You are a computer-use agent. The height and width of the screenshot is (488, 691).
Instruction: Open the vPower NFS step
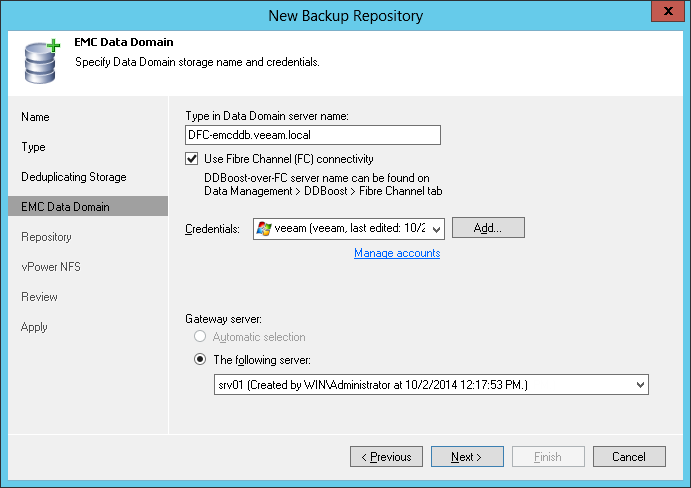pyautogui.click(x=51, y=267)
